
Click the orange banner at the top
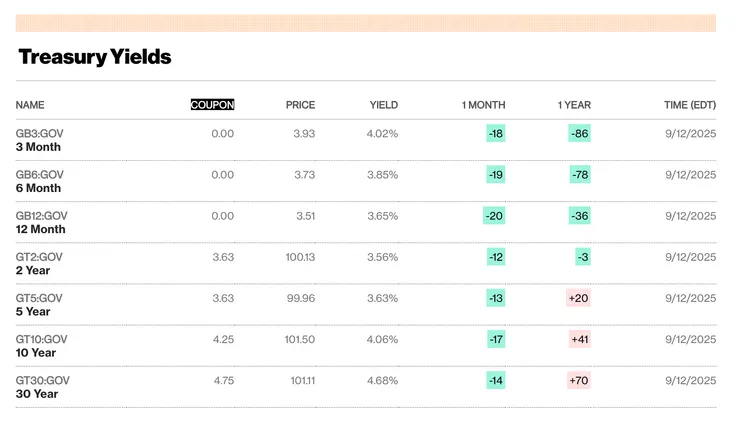[x=366, y=23]
